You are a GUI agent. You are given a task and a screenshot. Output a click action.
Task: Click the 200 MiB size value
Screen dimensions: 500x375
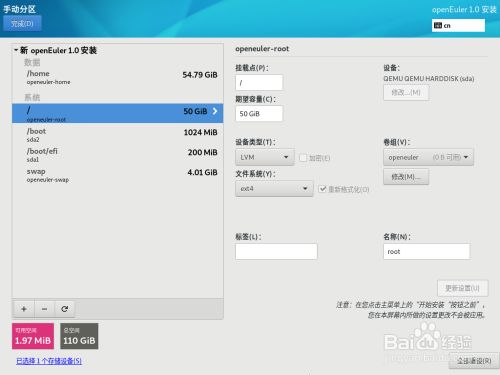pyautogui.click(x=202, y=152)
